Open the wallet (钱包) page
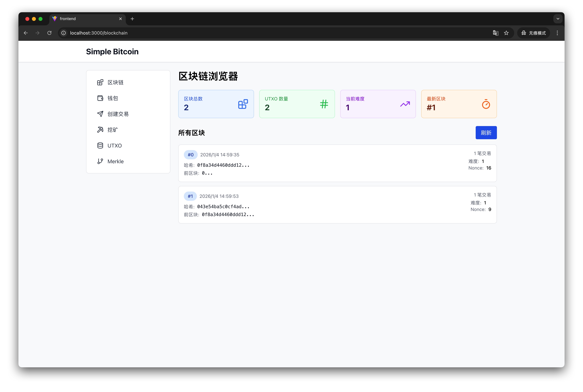Screen dimensions: 583x392 point(112,98)
